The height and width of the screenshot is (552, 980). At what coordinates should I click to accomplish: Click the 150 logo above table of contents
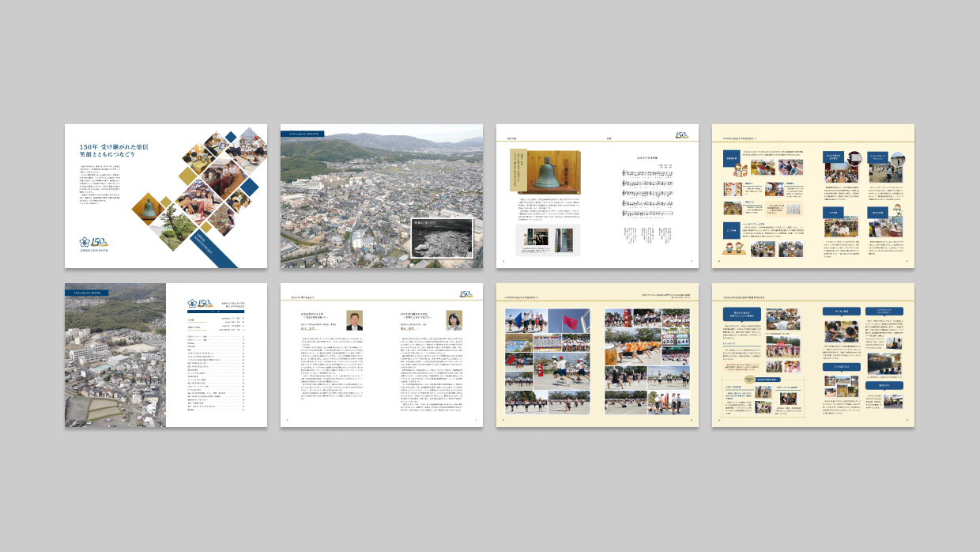tap(200, 303)
